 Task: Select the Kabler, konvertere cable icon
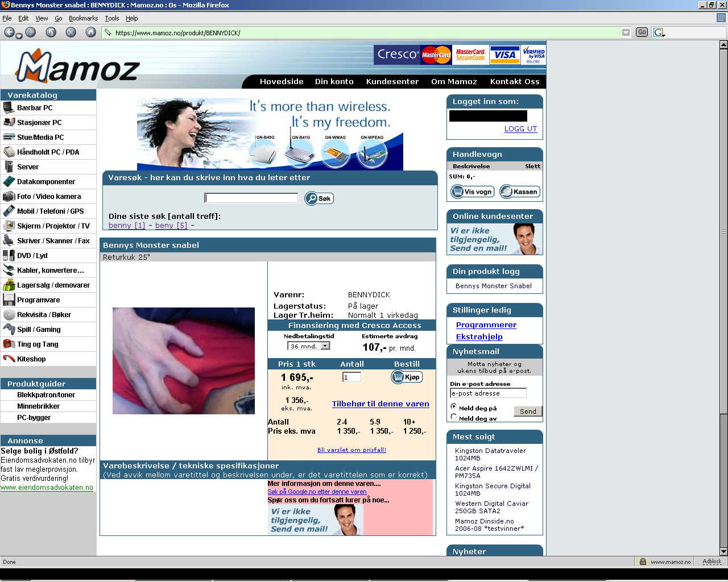[x=9, y=270]
